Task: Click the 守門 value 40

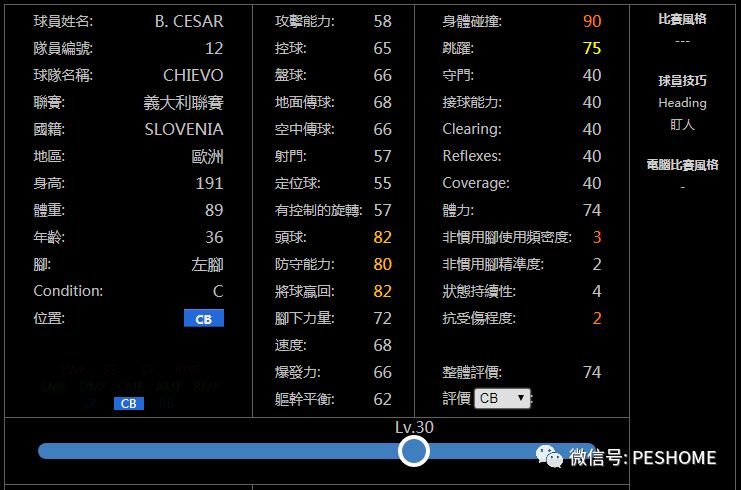Action: 592,75
